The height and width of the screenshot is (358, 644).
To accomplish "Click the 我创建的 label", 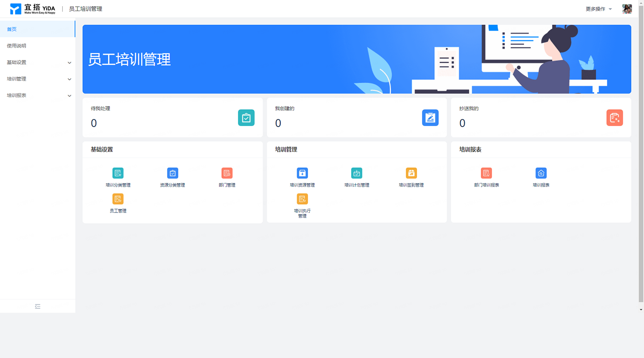I will [284, 109].
